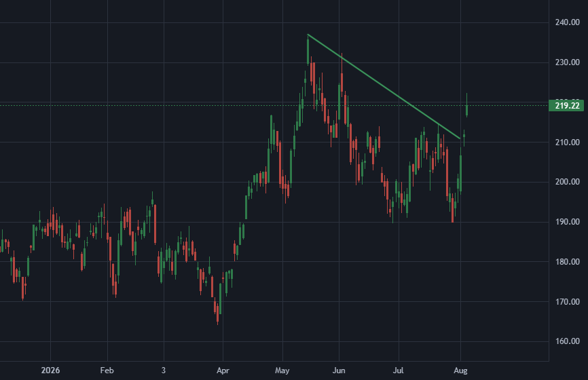Click the 240.00 price axis label
588x380 pixels.
pos(568,22)
